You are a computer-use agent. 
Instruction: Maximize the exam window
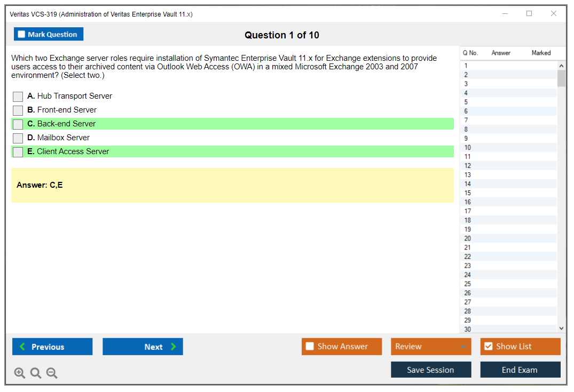point(529,14)
